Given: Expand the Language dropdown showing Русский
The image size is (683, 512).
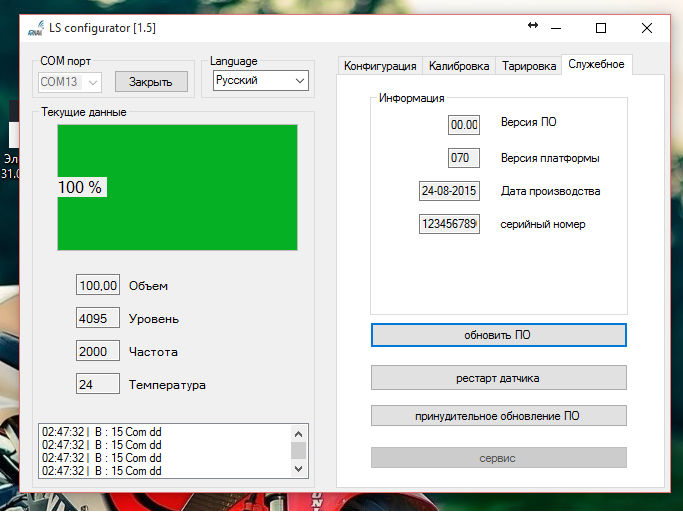Looking at the screenshot, I should tap(260, 80).
